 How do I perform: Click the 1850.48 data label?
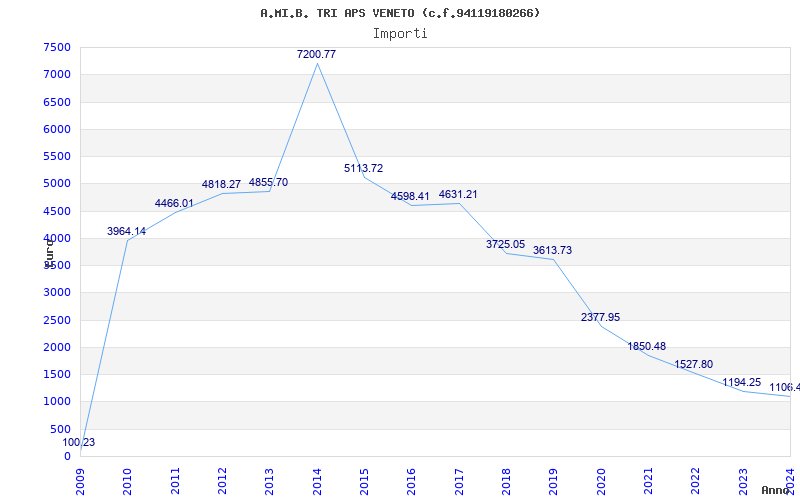[x=646, y=346]
